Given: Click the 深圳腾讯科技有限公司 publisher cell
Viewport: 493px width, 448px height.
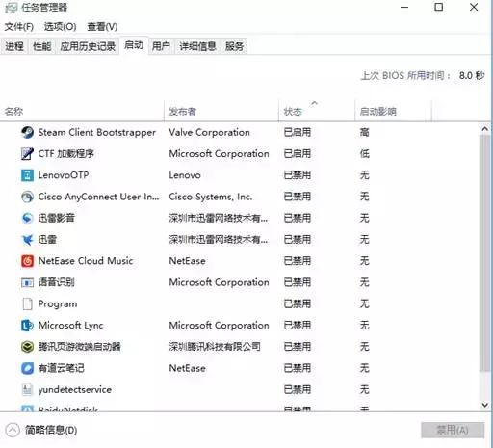Looking at the screenshot, I should [x=215, y=347].
